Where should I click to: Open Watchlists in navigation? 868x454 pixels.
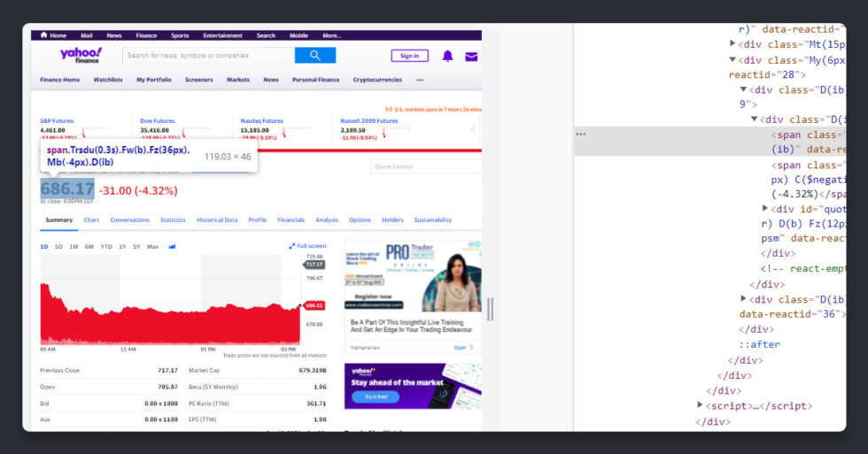(x=108, y=81)
